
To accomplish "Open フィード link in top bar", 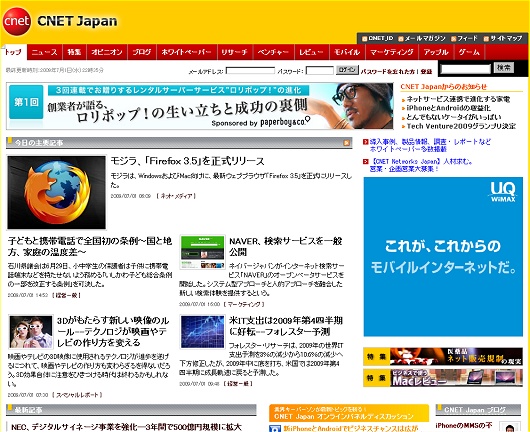I will [x=464, y=39].
